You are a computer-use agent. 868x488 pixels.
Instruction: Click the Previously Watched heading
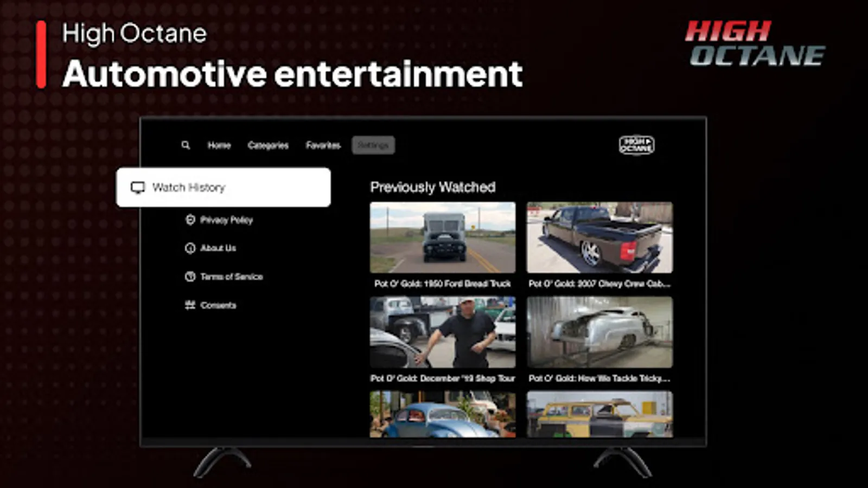click(432, 187)
